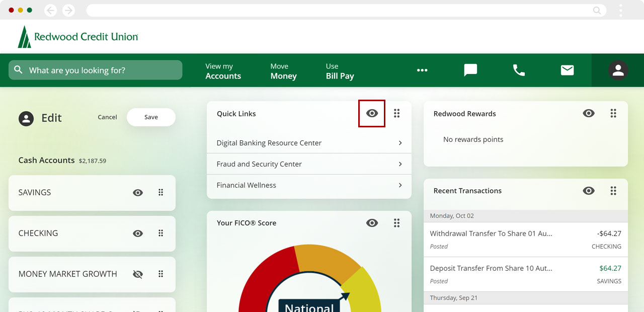Expand Digital Banking Resource Center chevron

point(400,143)
